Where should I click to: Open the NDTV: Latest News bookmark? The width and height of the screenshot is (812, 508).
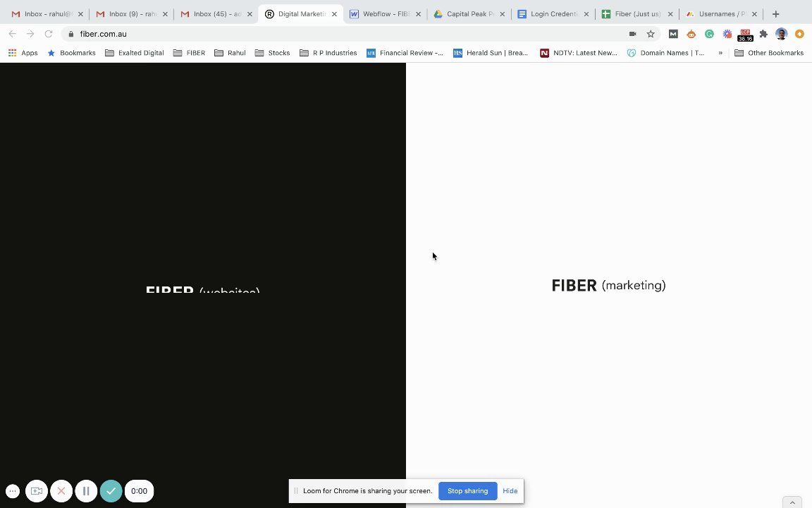pos(579,53)
